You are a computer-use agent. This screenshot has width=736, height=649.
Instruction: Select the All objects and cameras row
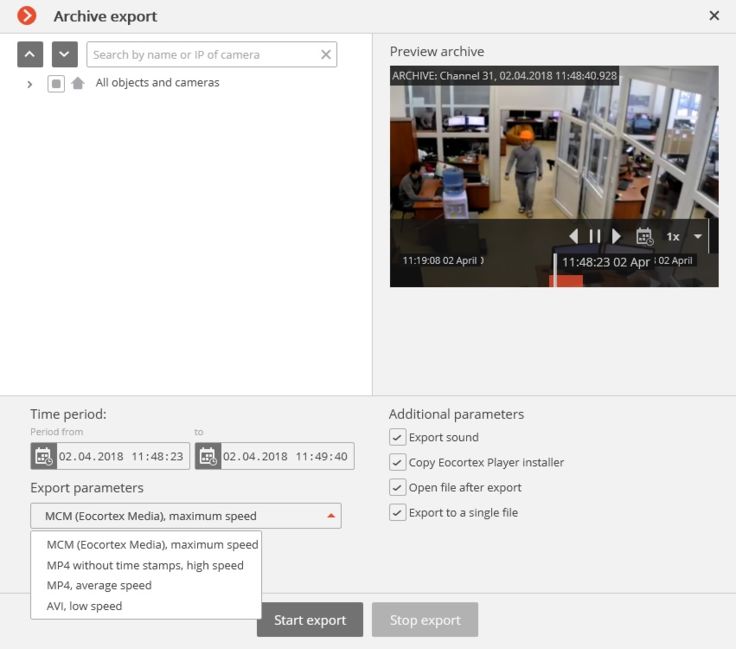tap(157, 83)
